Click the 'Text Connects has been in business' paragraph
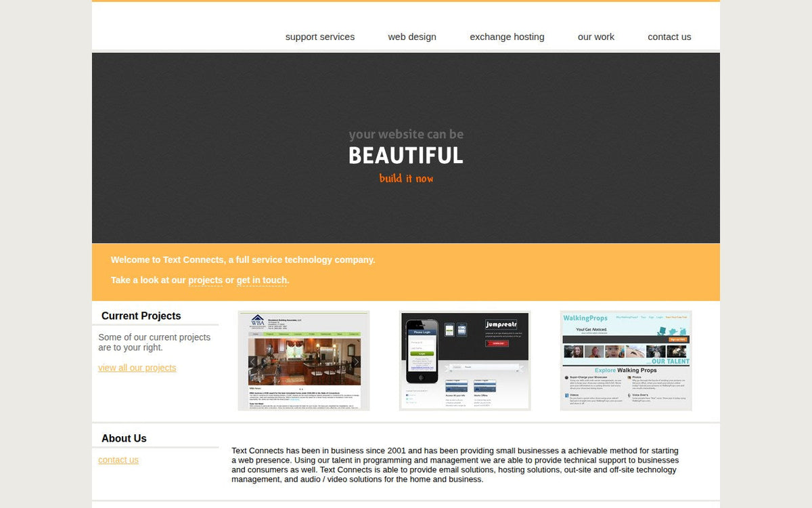Image resolution: width=812 pixels, height=508 pixels. click(455, 465)
